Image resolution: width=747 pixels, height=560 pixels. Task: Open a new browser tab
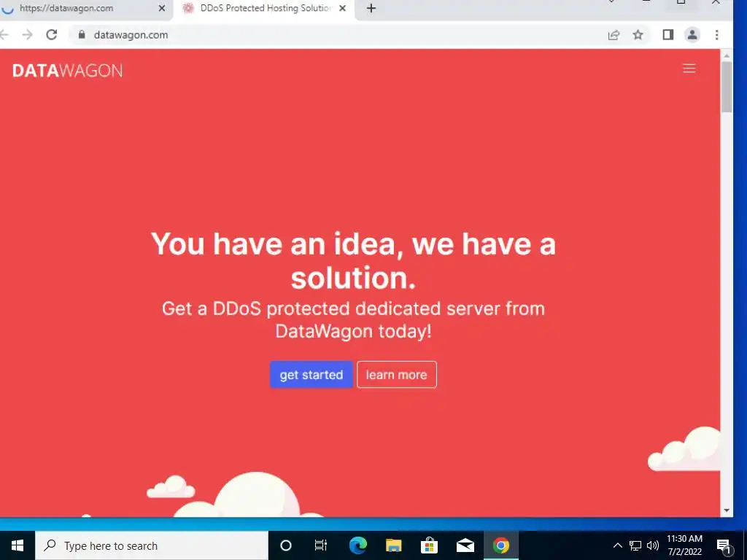pos(371,8)
